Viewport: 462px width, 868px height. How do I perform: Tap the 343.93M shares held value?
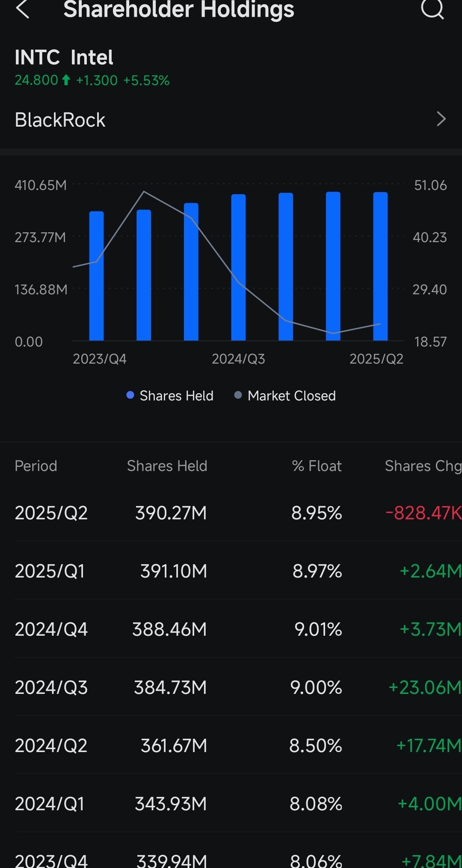[x=171, y=804]
